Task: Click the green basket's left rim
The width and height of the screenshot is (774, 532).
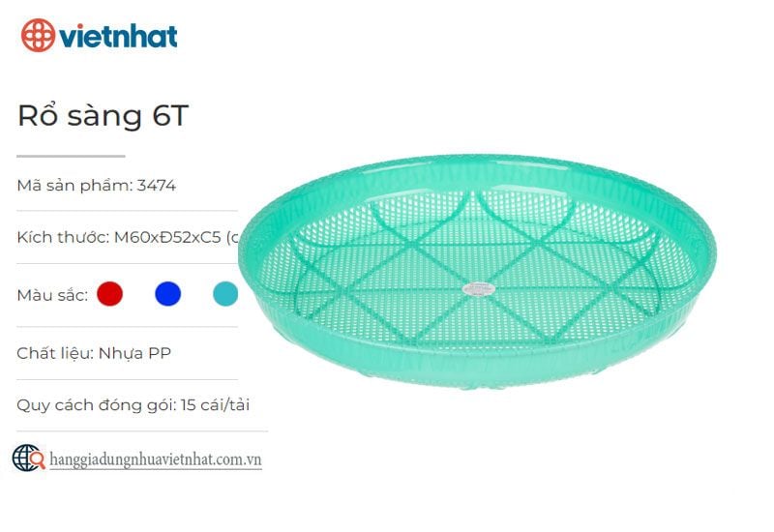Action: (x=250, y=253)
